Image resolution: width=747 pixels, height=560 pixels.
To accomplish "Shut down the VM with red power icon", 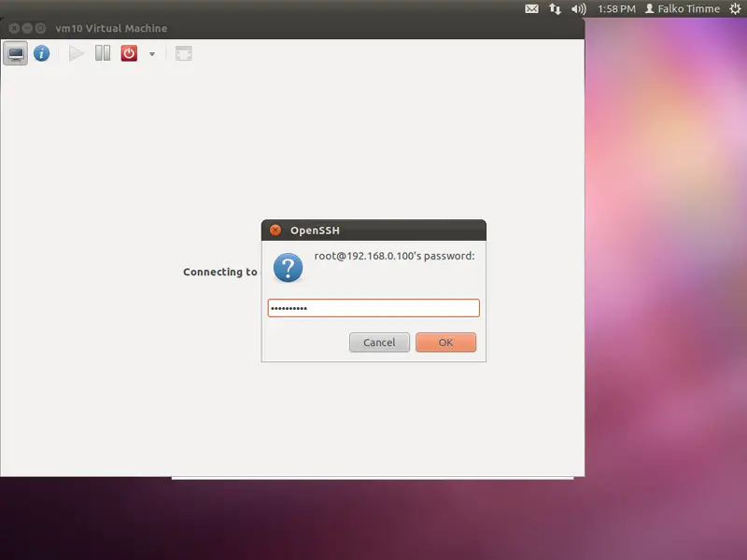I will coord(129,53).
